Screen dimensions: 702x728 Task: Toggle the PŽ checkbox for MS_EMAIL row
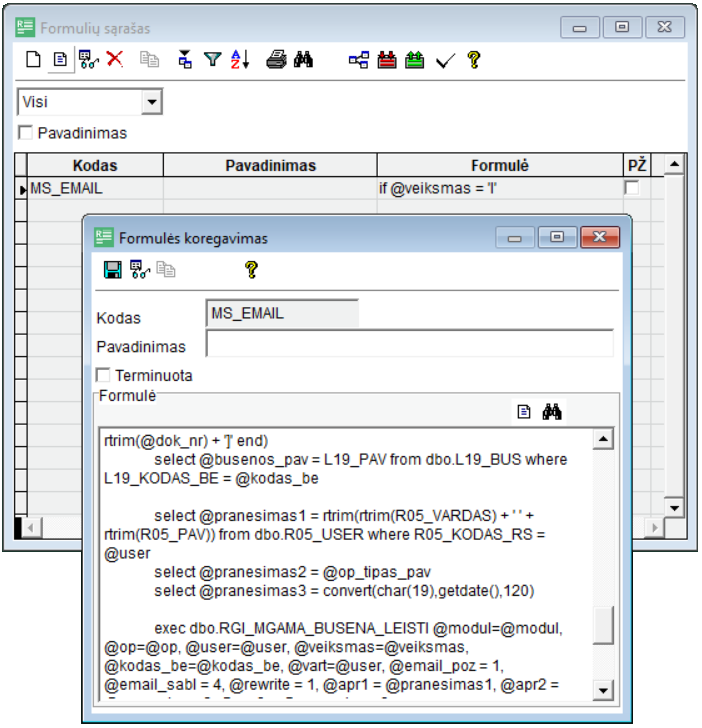pyautogui.click(x=632, y=187)
